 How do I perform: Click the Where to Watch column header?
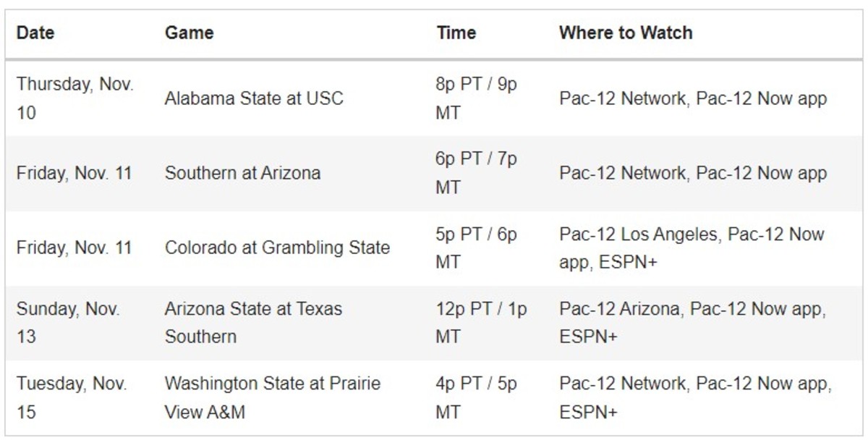(x=626, y=33)
